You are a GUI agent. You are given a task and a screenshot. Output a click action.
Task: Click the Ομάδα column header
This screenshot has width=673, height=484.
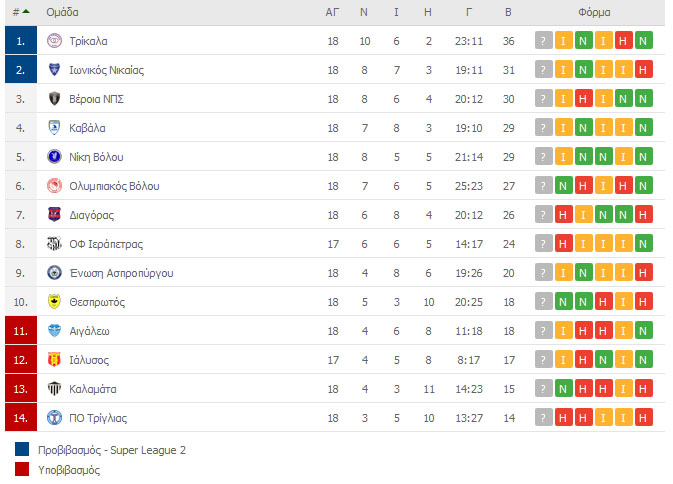(x=62, y=12)
